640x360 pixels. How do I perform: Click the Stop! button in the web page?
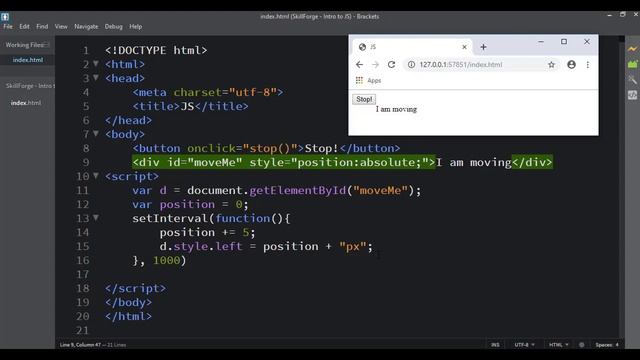click(364, 99)
